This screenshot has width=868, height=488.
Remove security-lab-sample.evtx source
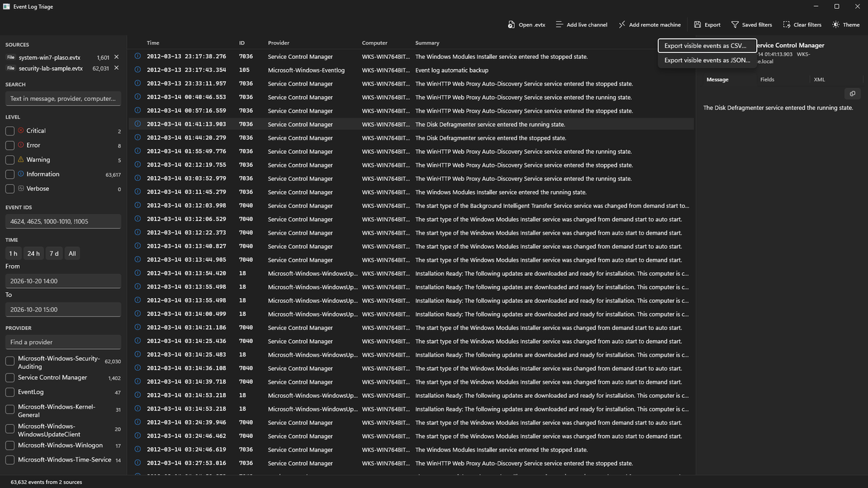tap(117, 68)
